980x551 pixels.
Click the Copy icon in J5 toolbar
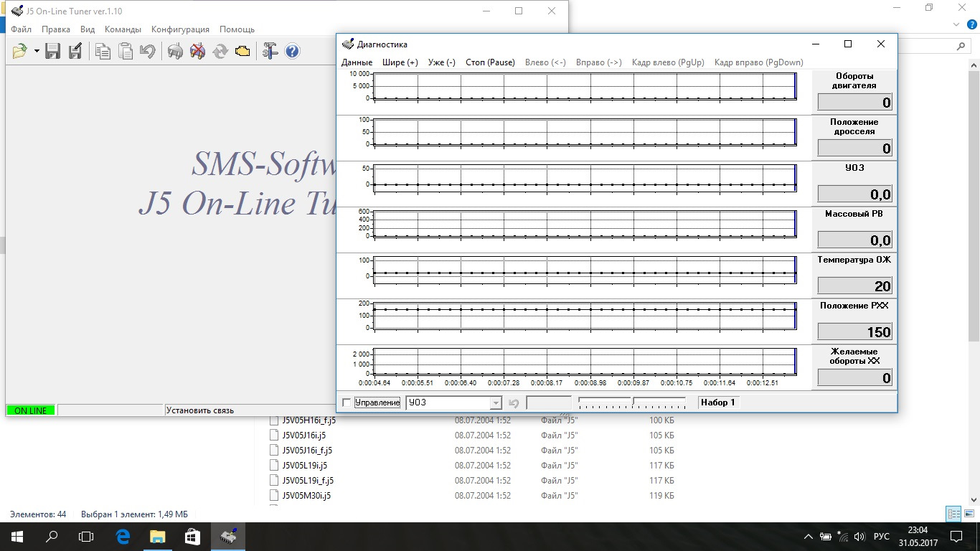103,51
